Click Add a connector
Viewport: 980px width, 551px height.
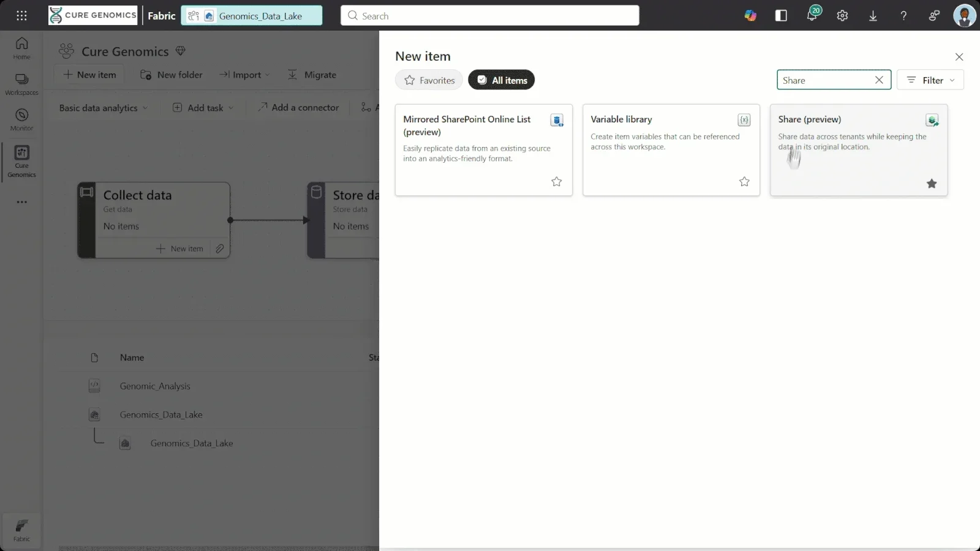pyautogui.click(x=298, y=108)
